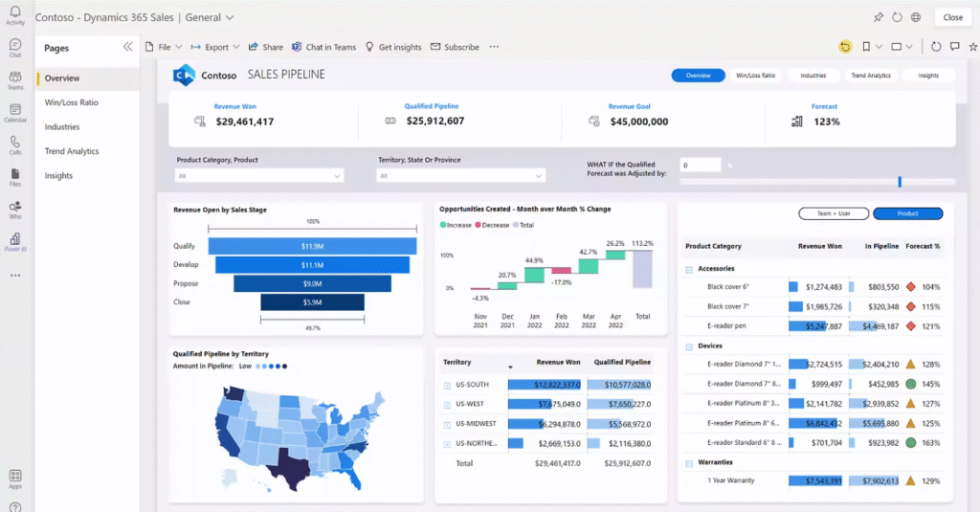The height and width of the screenshot is (512, 980).
Task: Open the Apps store icon
Action: pyautogui.click(x=15, y=479)
